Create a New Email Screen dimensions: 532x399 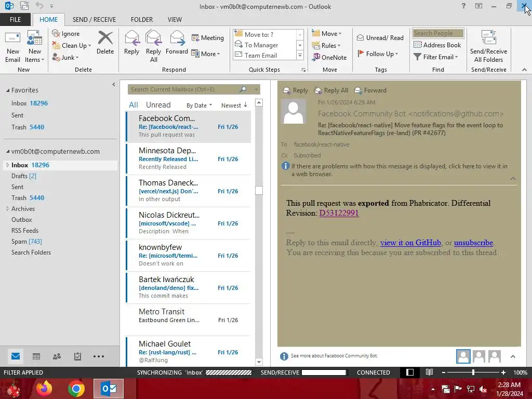point(13,47)
